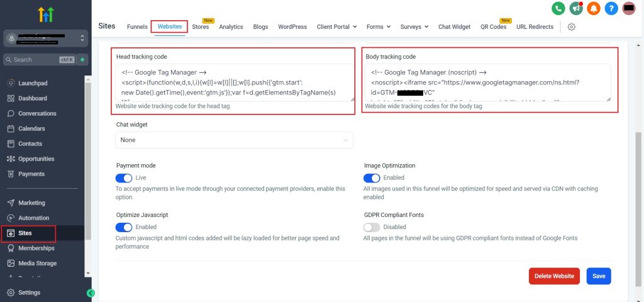Open the URL Redirects tab
Image resolution: width=644 pixels, height=302 pixels.
point(535,26)
